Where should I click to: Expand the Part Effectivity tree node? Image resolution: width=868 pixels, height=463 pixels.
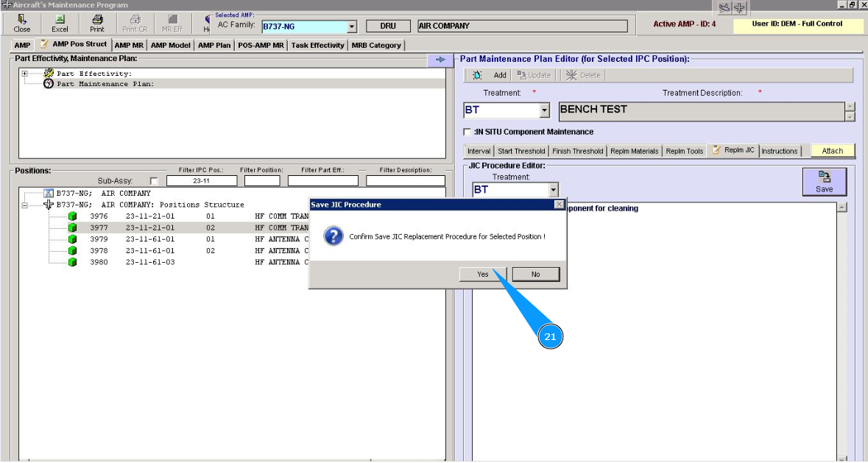click(x=24, y=73)
